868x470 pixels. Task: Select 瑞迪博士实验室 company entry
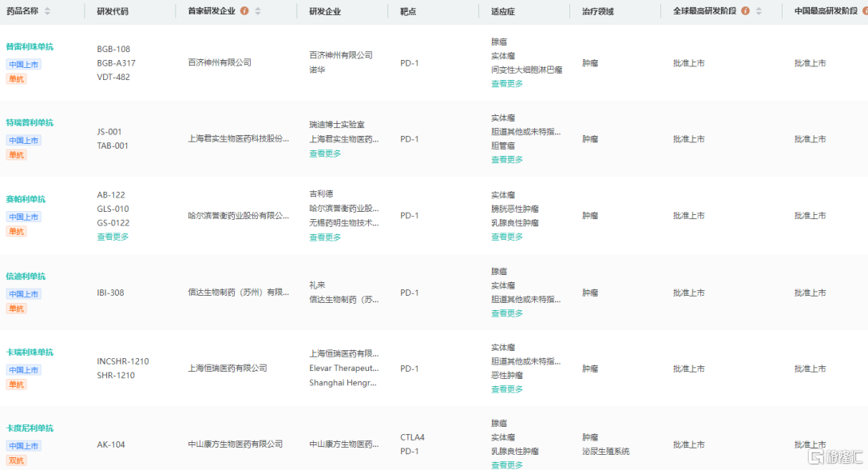(x=337, y=124)
